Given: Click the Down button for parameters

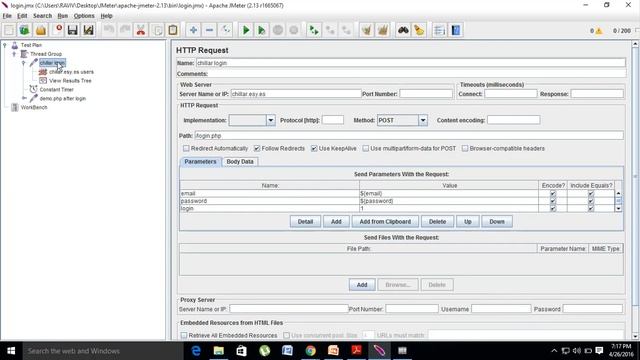Looking at the screenshot, I should (497, 222).
